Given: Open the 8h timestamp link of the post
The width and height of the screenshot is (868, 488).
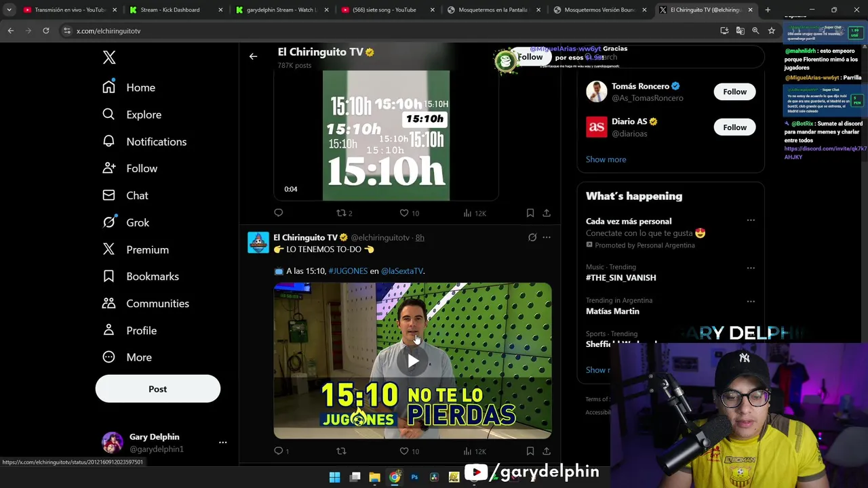Looking at the screenshot, I should (x=420, y=238).
